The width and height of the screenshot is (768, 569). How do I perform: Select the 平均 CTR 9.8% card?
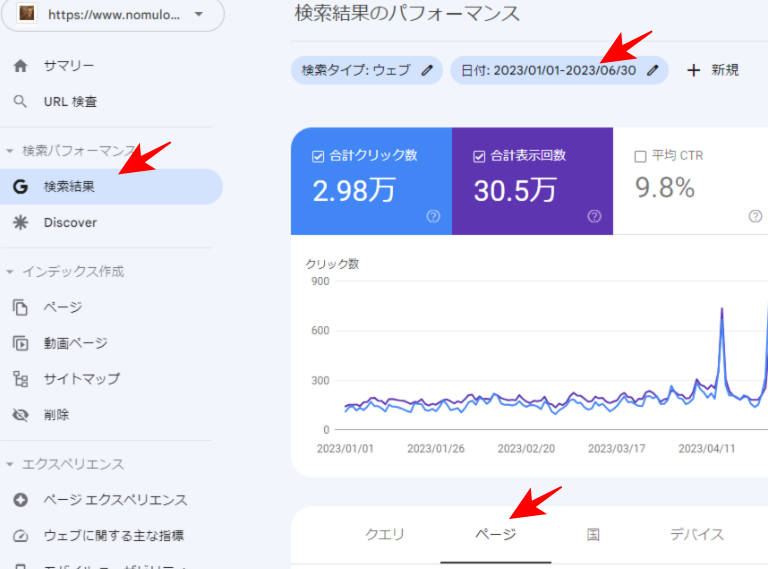click(691, 181)
